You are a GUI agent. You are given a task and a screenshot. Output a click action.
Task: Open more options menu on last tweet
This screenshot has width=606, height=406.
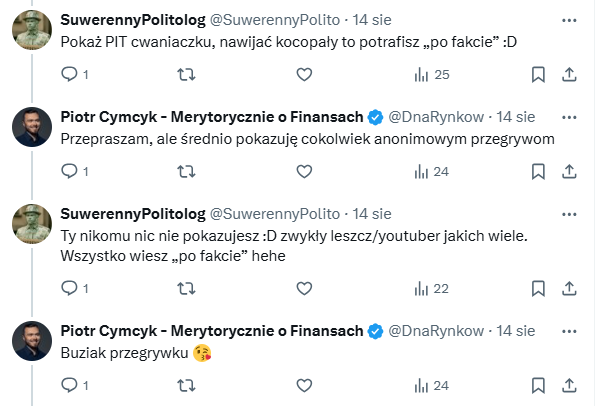(568, 330)
